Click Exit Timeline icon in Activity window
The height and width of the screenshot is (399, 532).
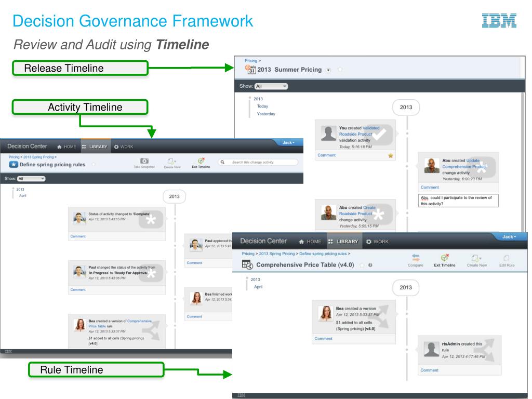click(x=201, y=161)
